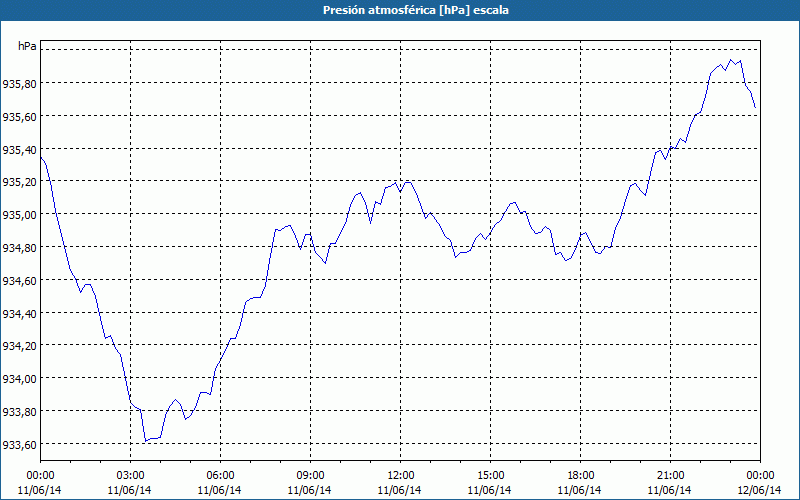Image resolution: width=800 pixels, height=500 pixels.
Task: Click the 934,80 y-axis label
Action: 19,248
